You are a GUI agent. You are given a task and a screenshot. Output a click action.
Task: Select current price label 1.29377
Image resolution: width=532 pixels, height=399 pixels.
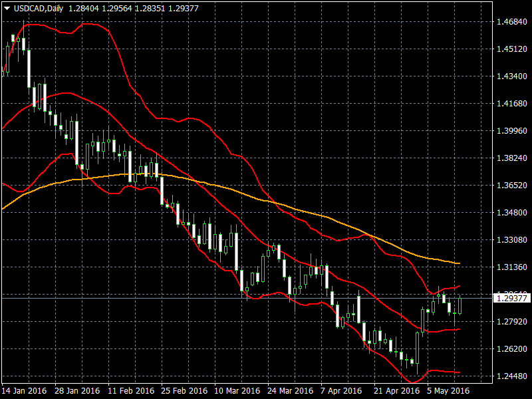[512, 298]
